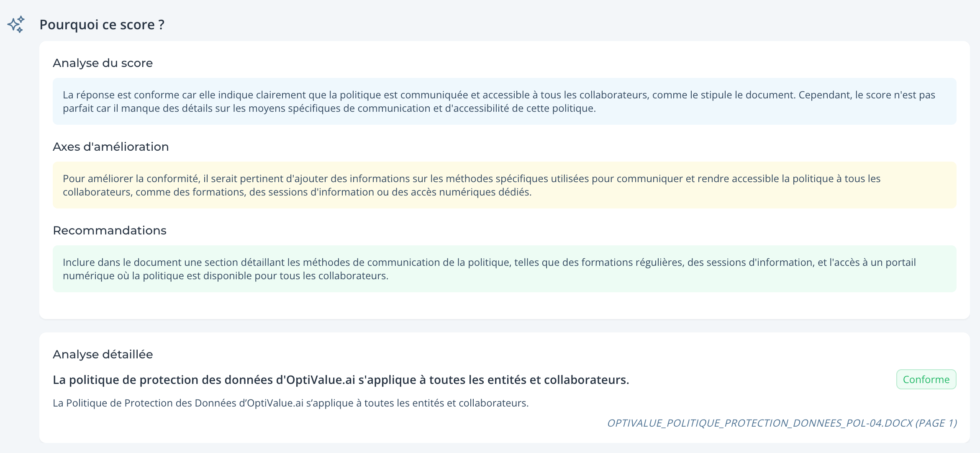
Task: Click the blue score analysis explanation box
Action: tap(504, 101)
